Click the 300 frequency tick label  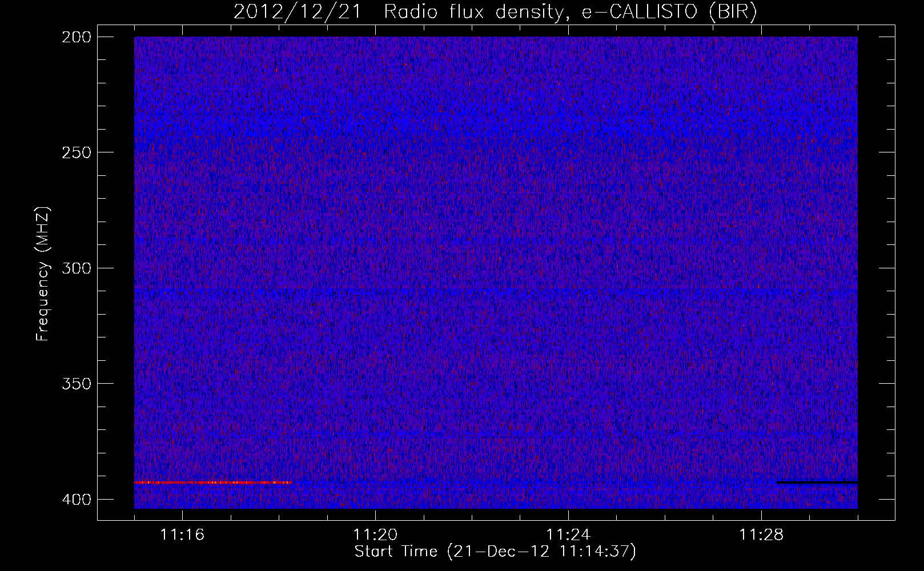point(77,268)
